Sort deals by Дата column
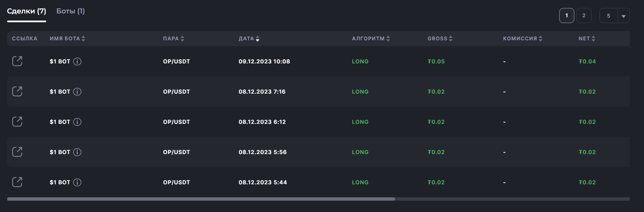644x212 pixels. coord(249,39)
